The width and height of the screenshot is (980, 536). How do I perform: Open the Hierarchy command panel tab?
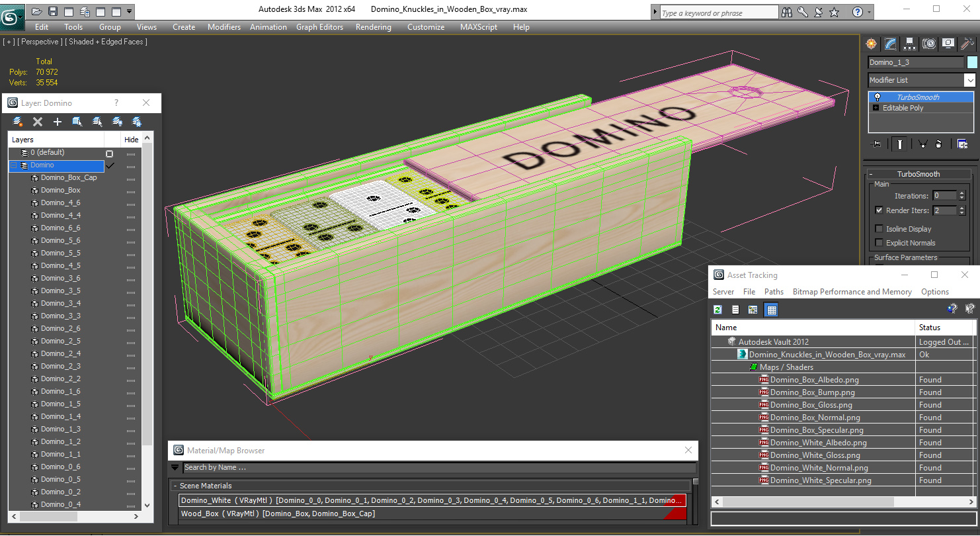(x=910, y=44)
